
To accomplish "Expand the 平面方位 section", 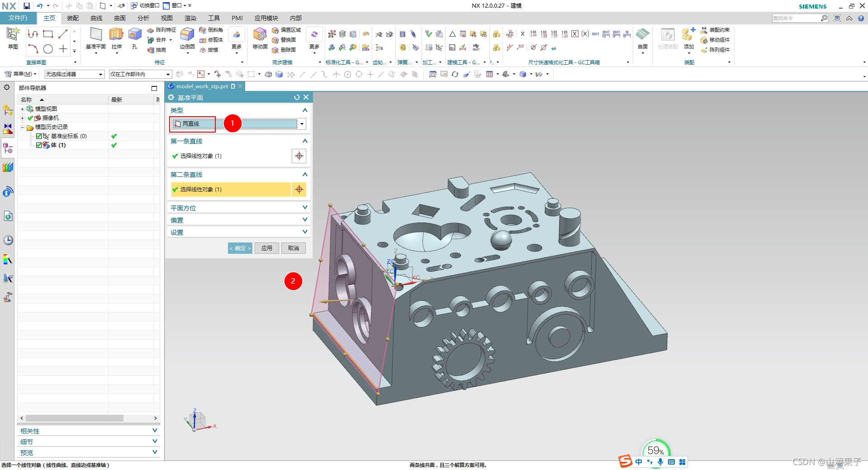I will pos(239,208).
